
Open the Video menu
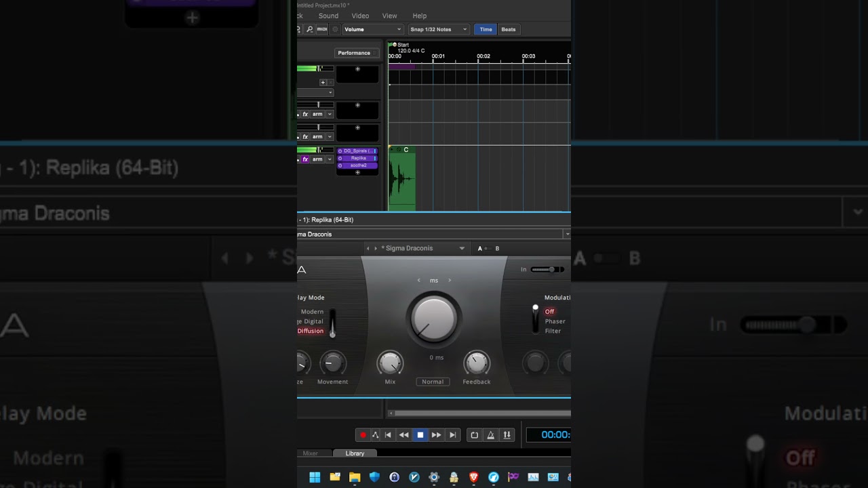(x=360, y=16)
